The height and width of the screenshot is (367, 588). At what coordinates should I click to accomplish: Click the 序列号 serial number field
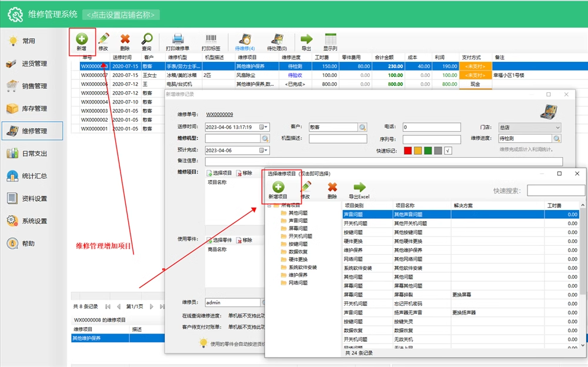point(432,139)
